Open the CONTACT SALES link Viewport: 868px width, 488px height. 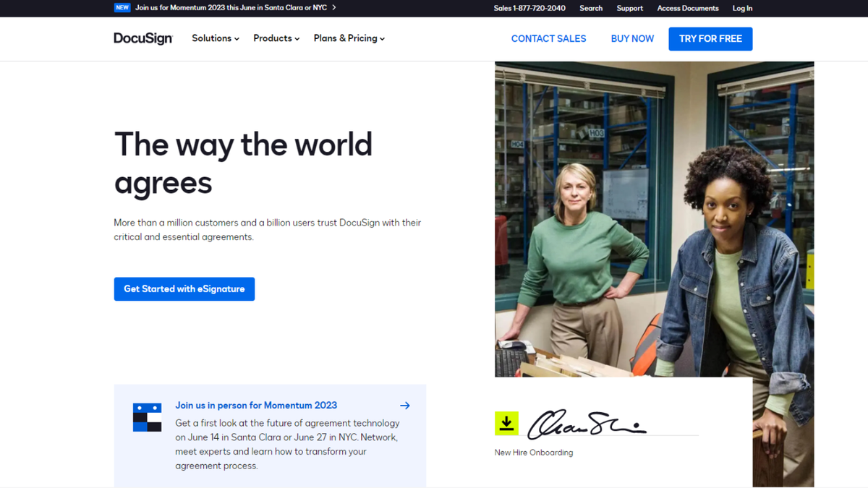coord(548,38)
